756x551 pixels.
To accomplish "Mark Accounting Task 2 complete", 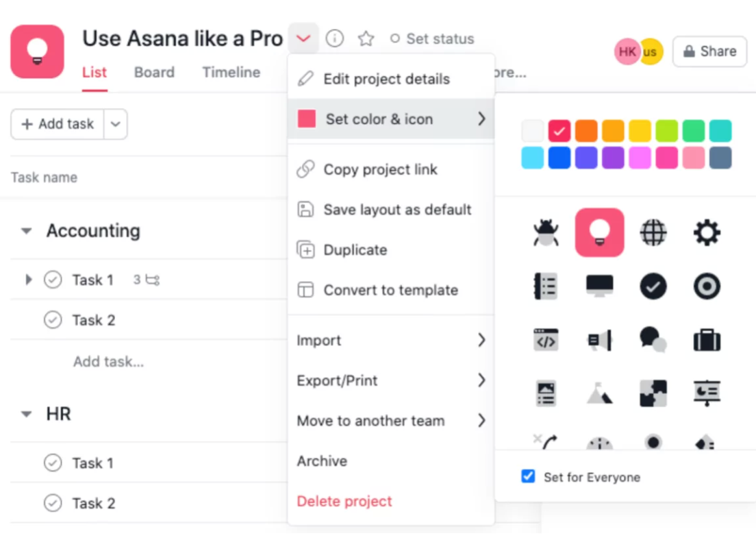I will [x=53, y=319].
